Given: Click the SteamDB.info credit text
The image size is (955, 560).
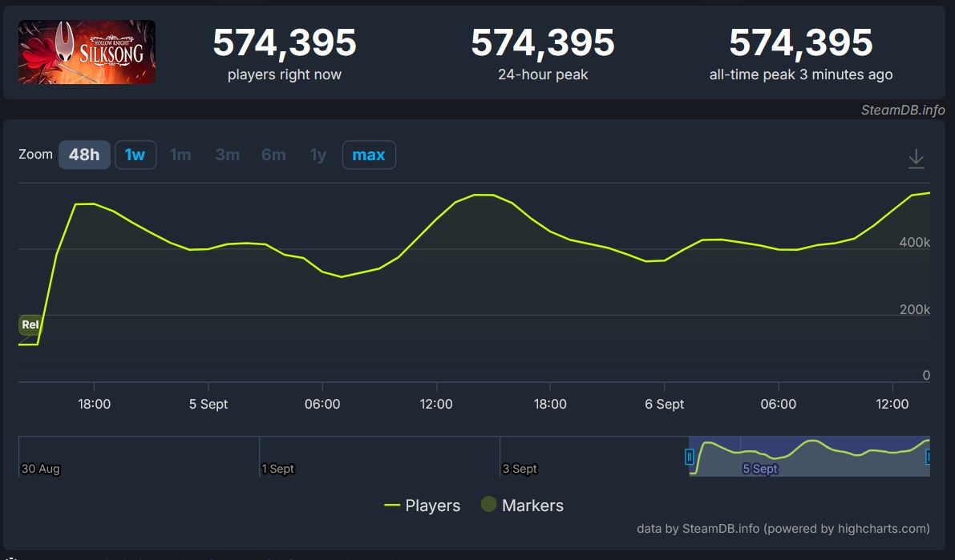Looking at the screenshot, I should coord(903,111).
